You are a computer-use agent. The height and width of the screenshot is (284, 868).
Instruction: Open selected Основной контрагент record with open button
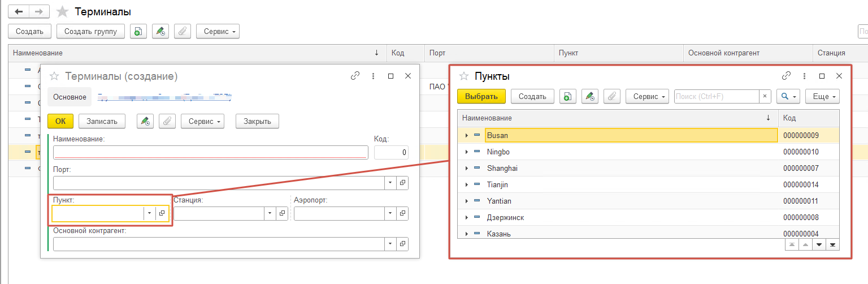pos(402,244)
